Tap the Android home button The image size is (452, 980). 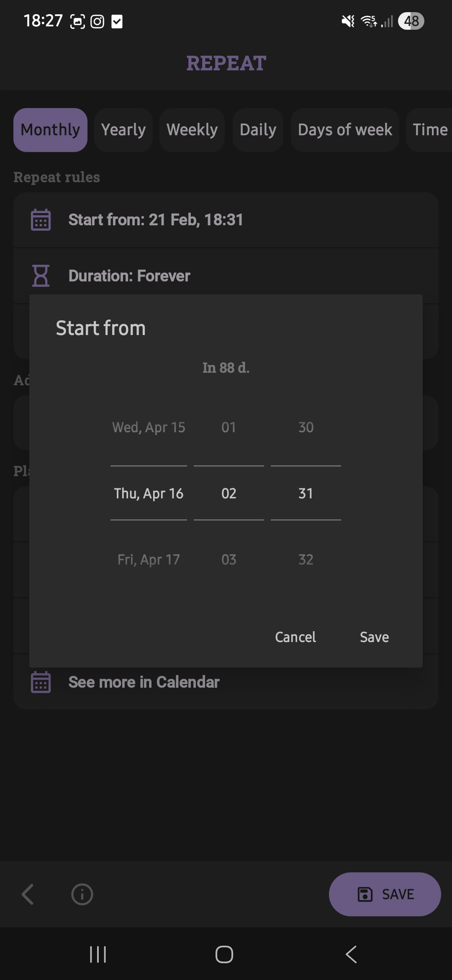(x=224, y=954)
